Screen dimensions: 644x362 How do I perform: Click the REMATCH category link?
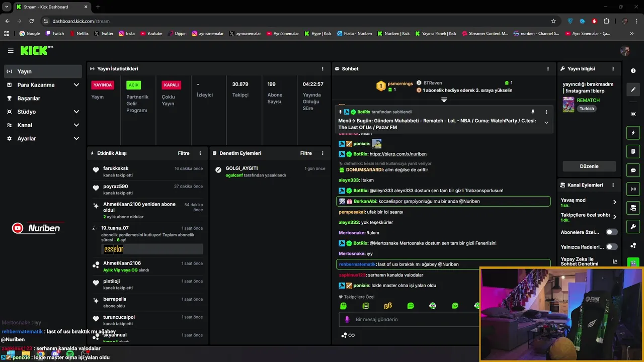pos(588,101)
